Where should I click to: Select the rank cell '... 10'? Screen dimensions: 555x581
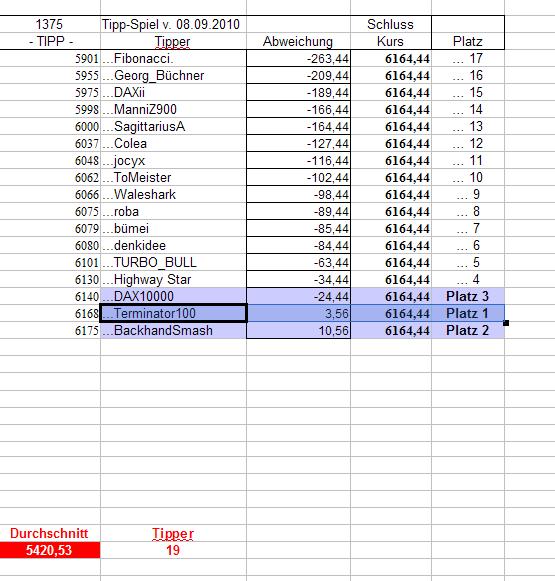click(x=468, y=177)
